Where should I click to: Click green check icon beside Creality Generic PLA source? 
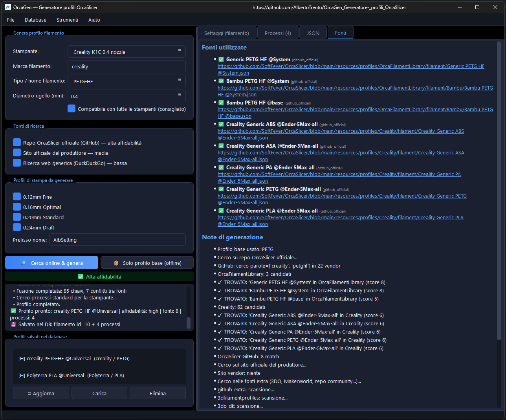click(x=221, y=211)
